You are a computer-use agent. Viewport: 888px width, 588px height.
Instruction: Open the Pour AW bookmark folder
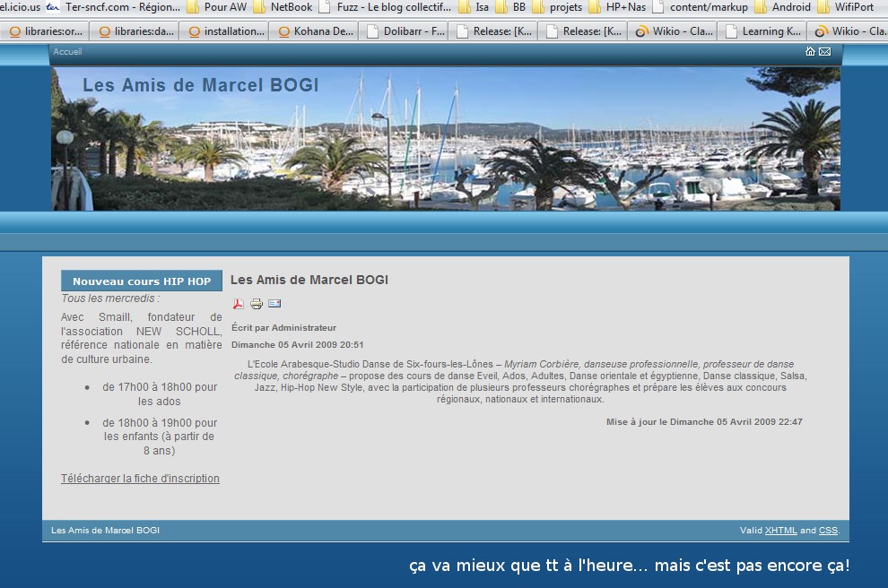(217, 7)
